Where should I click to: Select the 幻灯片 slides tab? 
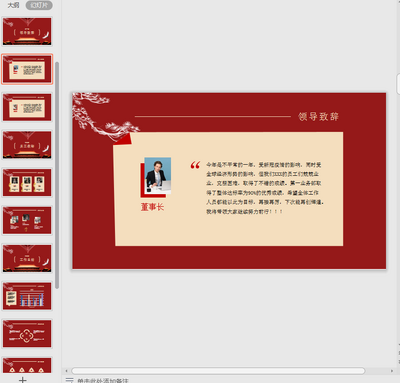[39, 5]
